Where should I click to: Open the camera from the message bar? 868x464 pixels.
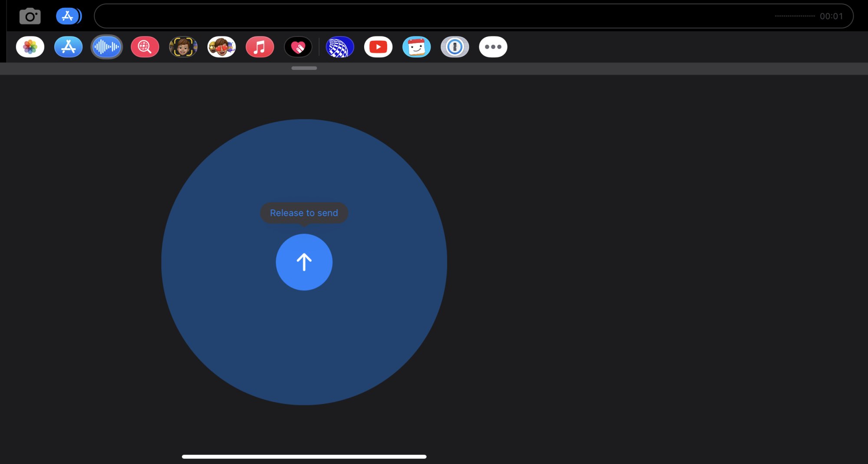[30, 16]
